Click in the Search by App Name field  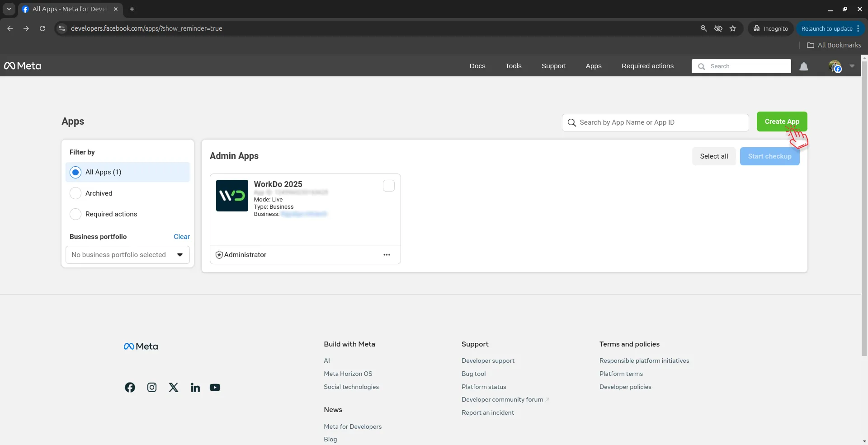click(656, 122)
